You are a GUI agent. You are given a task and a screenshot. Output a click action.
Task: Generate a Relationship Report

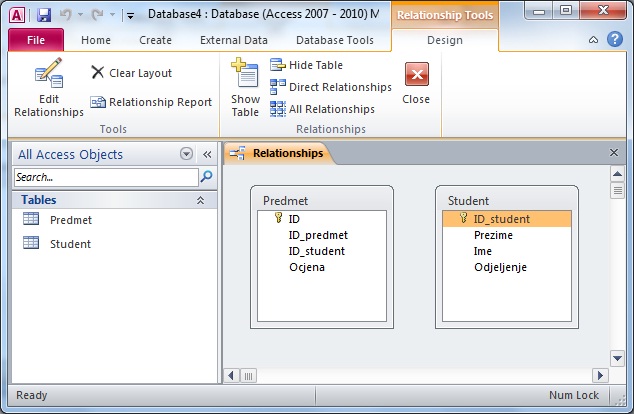(151, 102)
